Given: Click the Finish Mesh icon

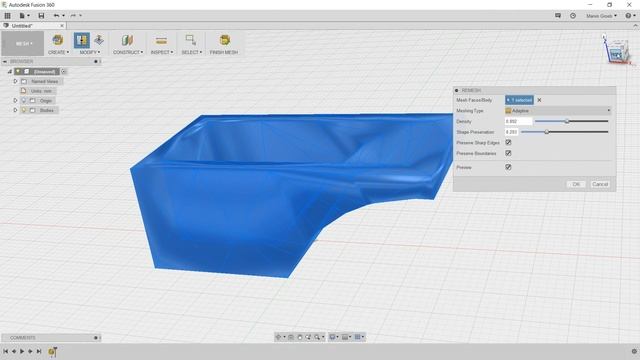Looking at the screenshot, I should click(224, 40).
